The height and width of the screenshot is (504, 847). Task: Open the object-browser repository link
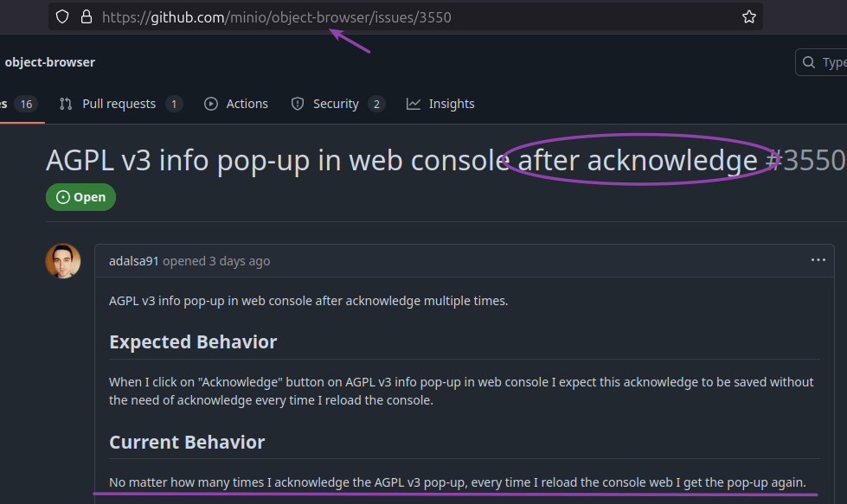tap(49, 62)
